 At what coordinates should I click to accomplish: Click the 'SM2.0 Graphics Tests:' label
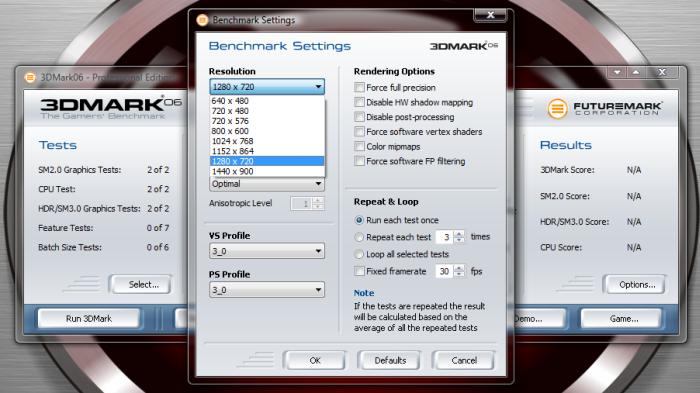click(x=79, y=170)
